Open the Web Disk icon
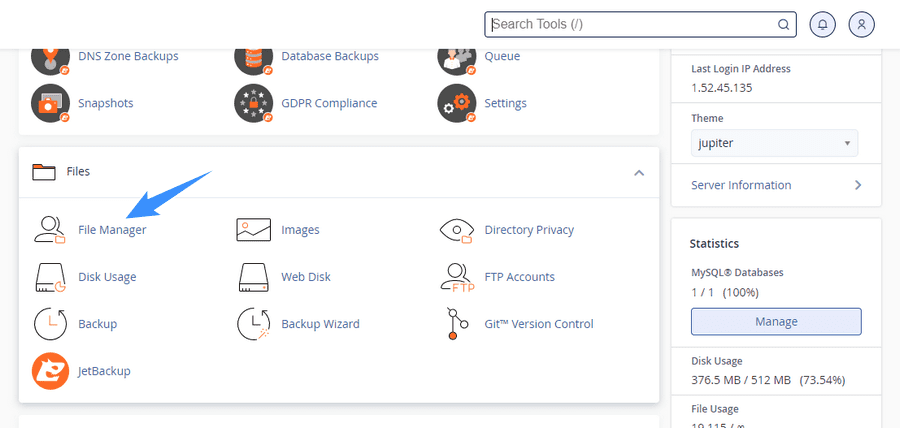 253,277
